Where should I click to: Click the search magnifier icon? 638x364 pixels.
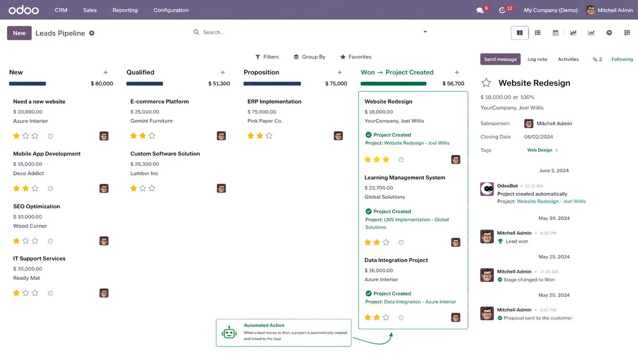(196, 32)
